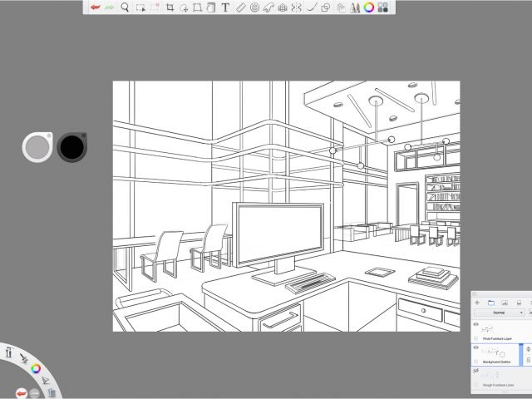The height and width of the screenshot is (399, 532).
Task: Open the lagoon color wheel menu
Action: pyautogui.click(x=36, y=367)
